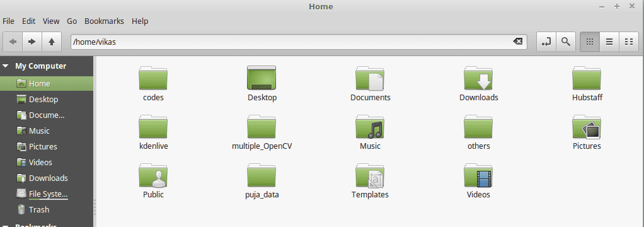Collapse the My Computer sidebar section
Screen dimensions: 644x227
click(6, 66)
